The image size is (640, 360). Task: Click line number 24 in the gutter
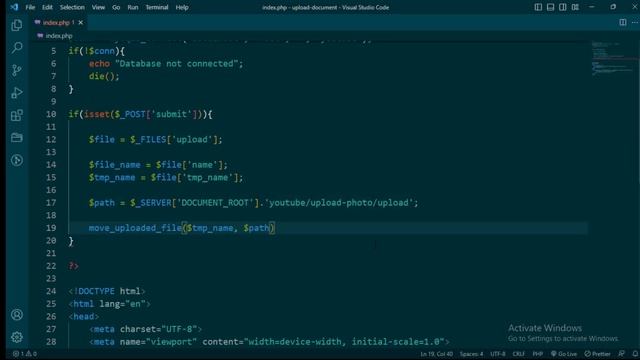point(51,291)
